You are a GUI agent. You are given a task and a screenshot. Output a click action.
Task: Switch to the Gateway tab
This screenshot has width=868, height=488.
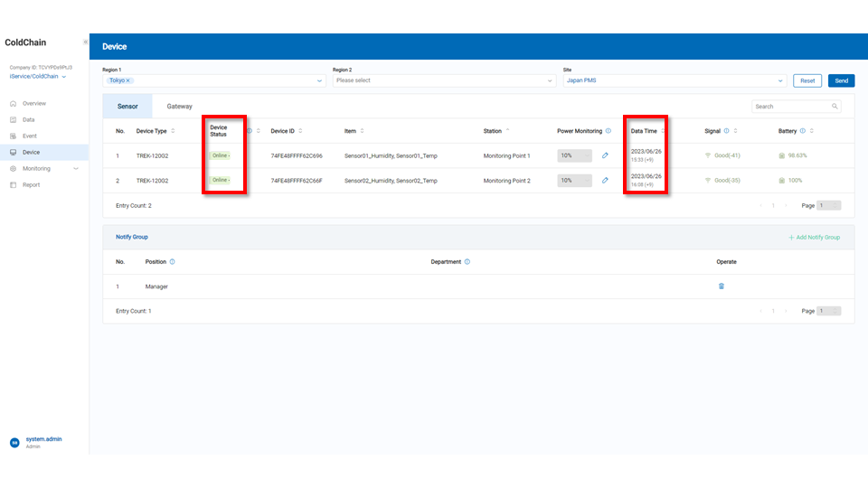click(x=179, y=107)
